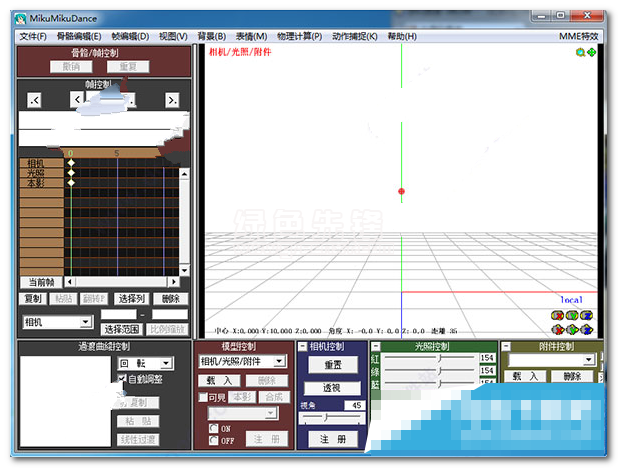Enable the 可見 checkbox in model control
Image resolution: width=618 pixels, height=468 pixels.
[203, 397]
